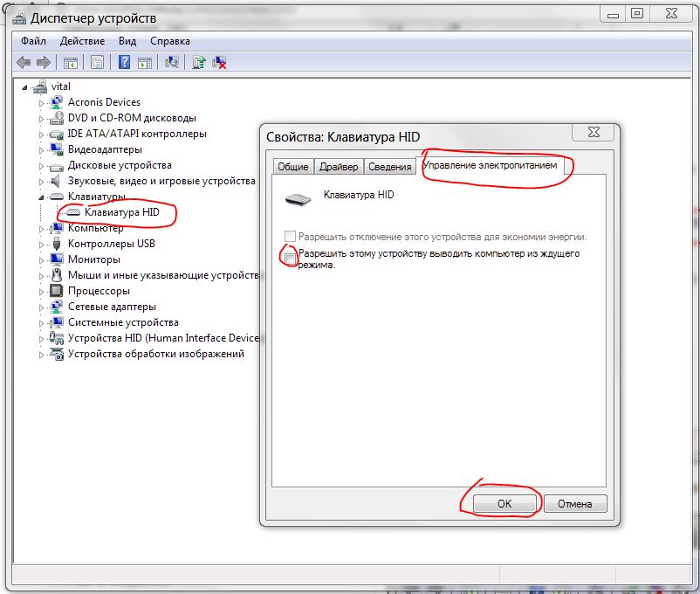700x594 pixels.
Task: Click the vital computer root icon
Action: pos(40,86)
